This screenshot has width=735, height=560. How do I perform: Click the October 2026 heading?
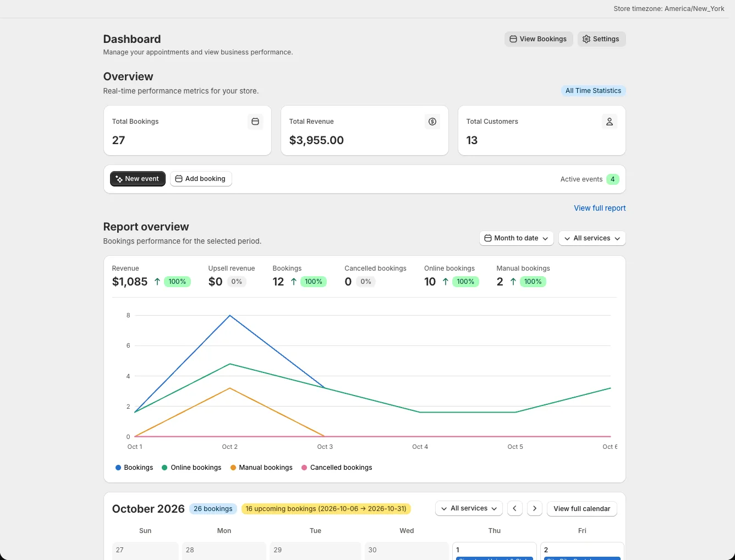[148, 509]
